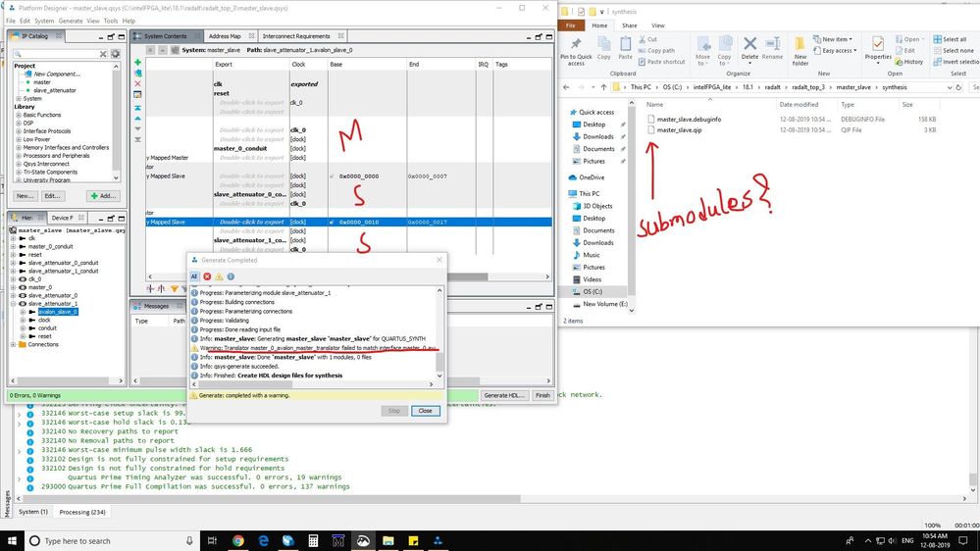The height and width of the screenshot is (551, 980).
Task: Click the taskbar search box
Action: 112,541
